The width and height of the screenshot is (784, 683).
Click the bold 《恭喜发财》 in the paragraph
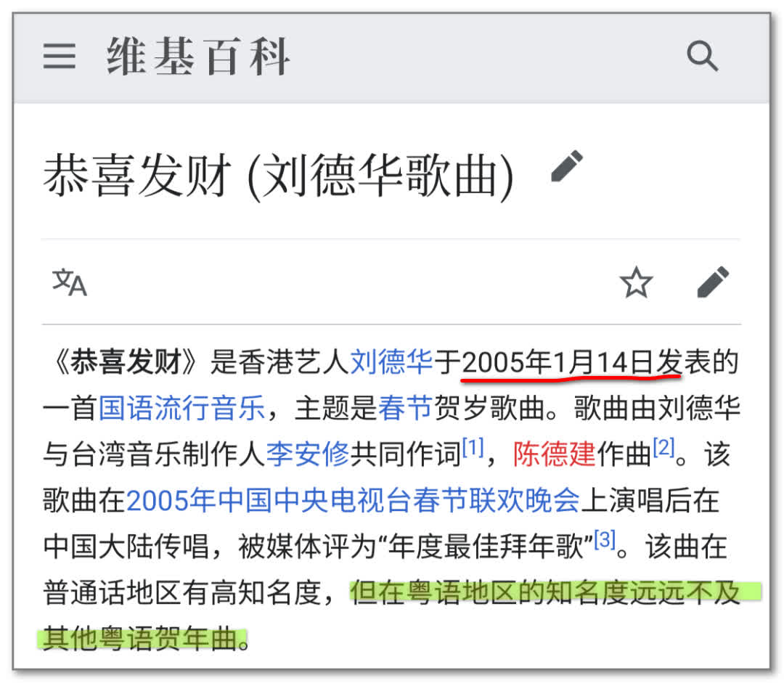pyautogui.click(x=125, y=361)
